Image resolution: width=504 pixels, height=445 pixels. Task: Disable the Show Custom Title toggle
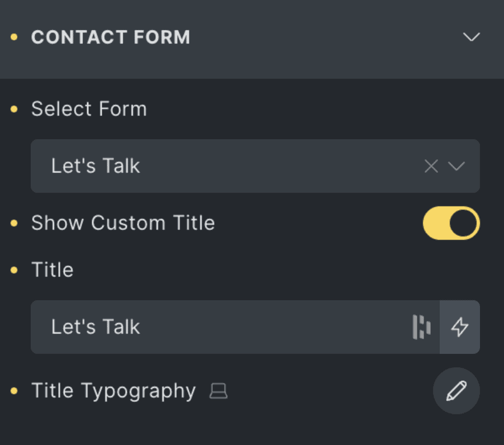click(451, 223)
